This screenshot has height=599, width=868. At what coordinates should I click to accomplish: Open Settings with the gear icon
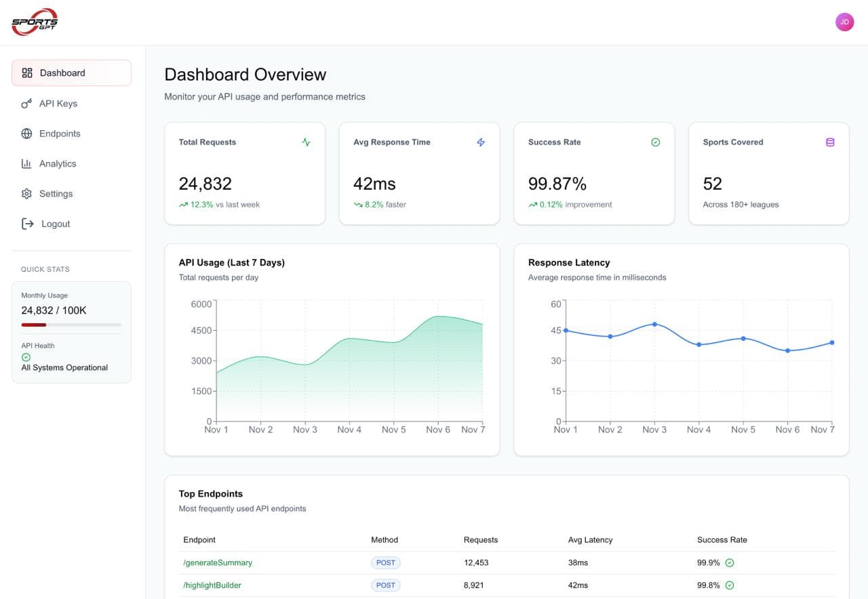tap(26, 193)
